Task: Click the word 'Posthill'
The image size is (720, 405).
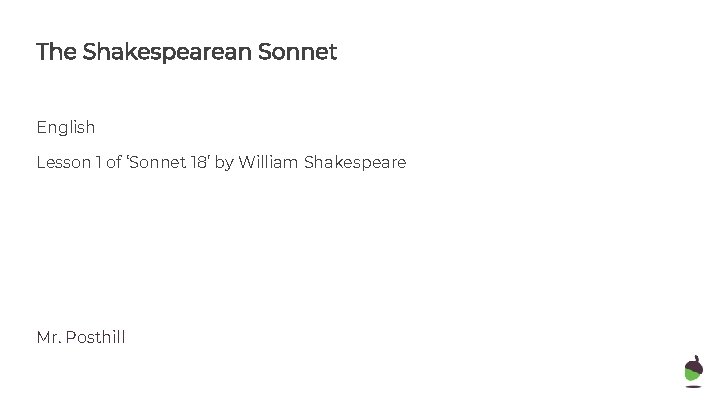Action: coord(96,338)
